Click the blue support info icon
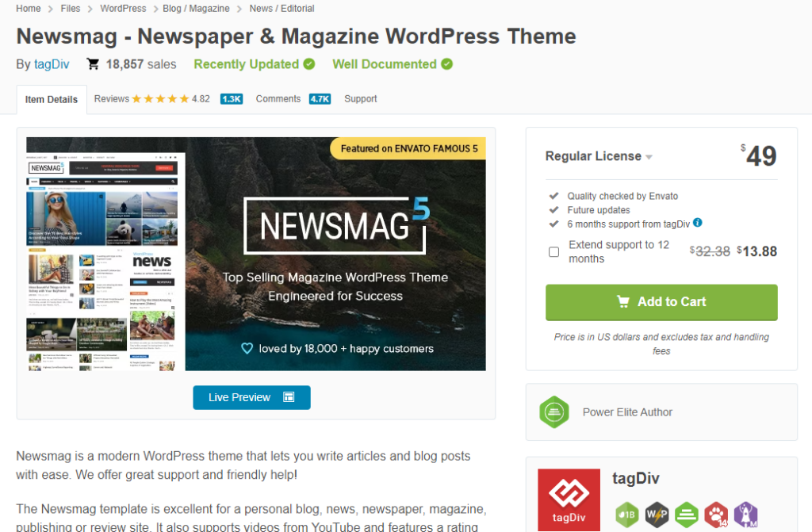The width and height of the screenshot is (812, 532). 698,223
